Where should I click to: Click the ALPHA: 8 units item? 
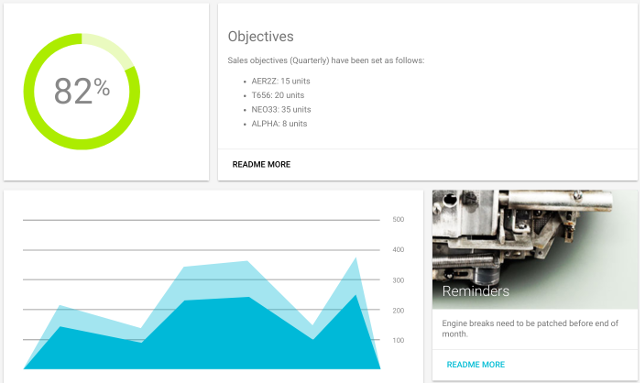(x=279, y=124)
